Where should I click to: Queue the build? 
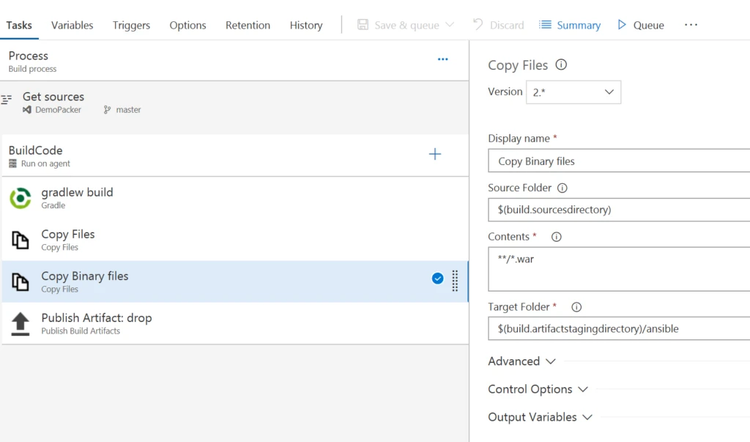640,25
